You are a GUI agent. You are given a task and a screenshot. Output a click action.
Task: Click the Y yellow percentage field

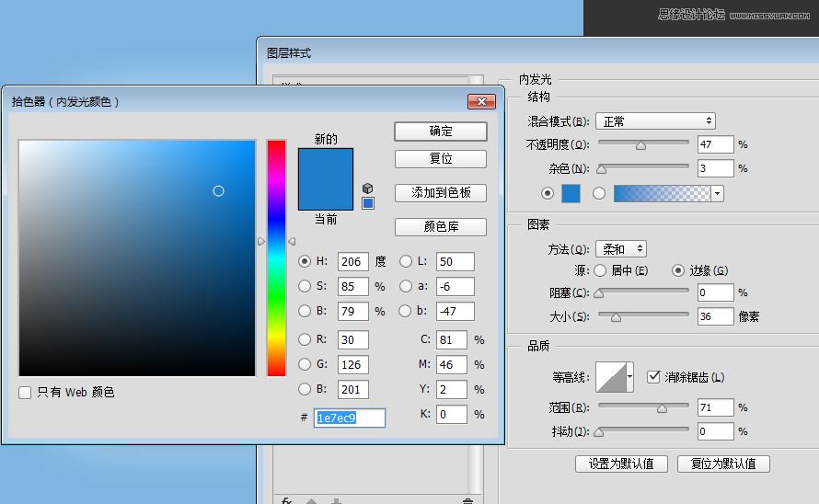pyautogui.click(x=451, y=389)
